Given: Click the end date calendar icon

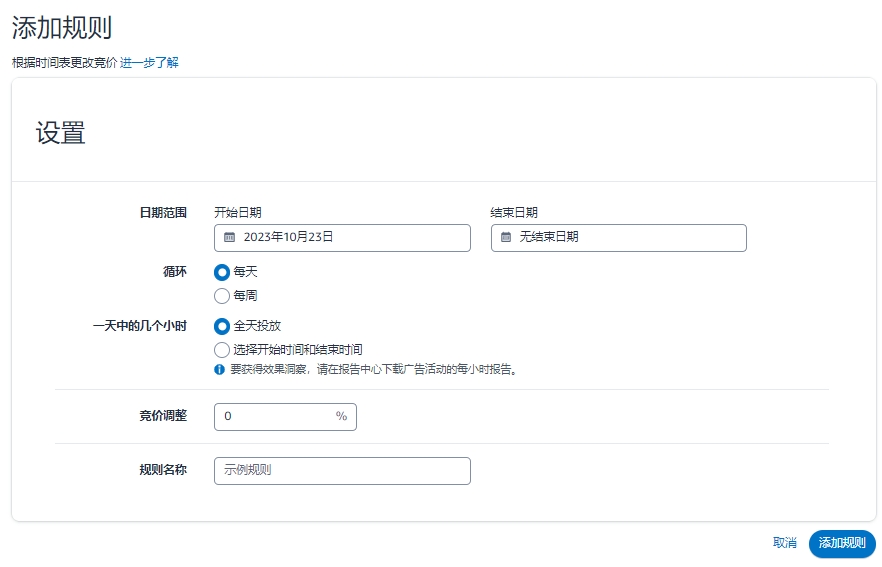Looking at the screenshot, I should click(x=506, y=237).
